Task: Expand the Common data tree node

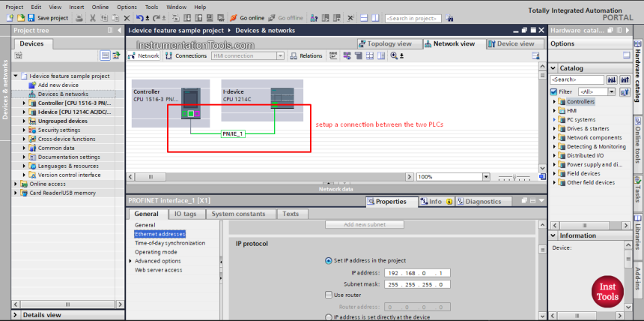Action: [x=24, y=148]
